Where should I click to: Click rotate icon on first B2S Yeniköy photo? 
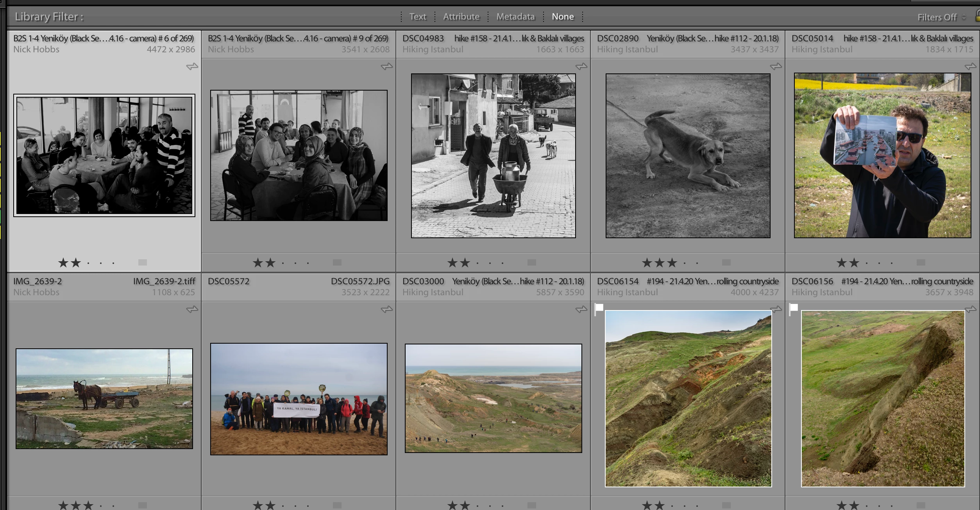[192, 66]
